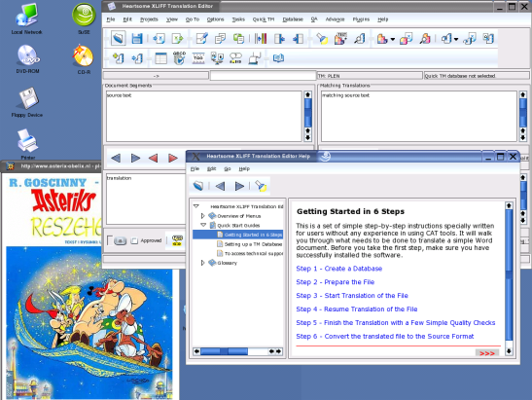The width and height of the screenshot is (532, 400).
Task: Open the Floppy Device desktop icon
Action: tap(27, 102)
